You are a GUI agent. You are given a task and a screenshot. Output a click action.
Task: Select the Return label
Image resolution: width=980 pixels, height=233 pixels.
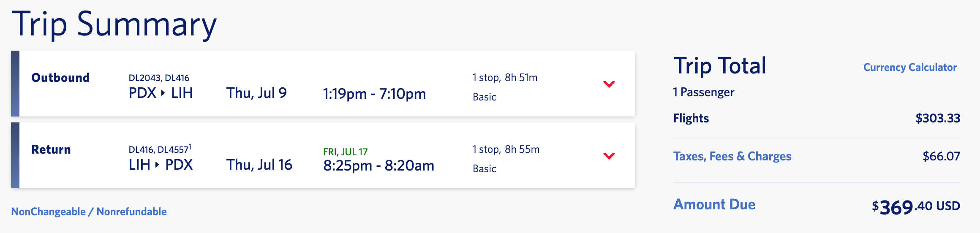51,149
